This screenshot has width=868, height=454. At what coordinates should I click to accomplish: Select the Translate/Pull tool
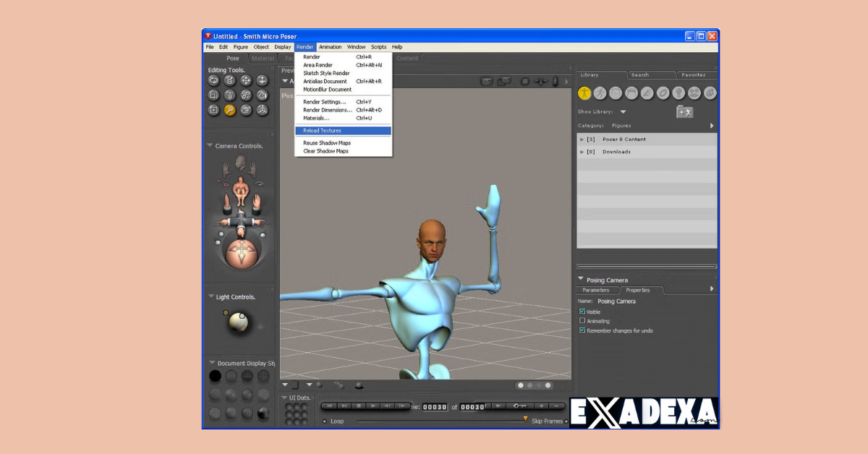tap(246, 80)
